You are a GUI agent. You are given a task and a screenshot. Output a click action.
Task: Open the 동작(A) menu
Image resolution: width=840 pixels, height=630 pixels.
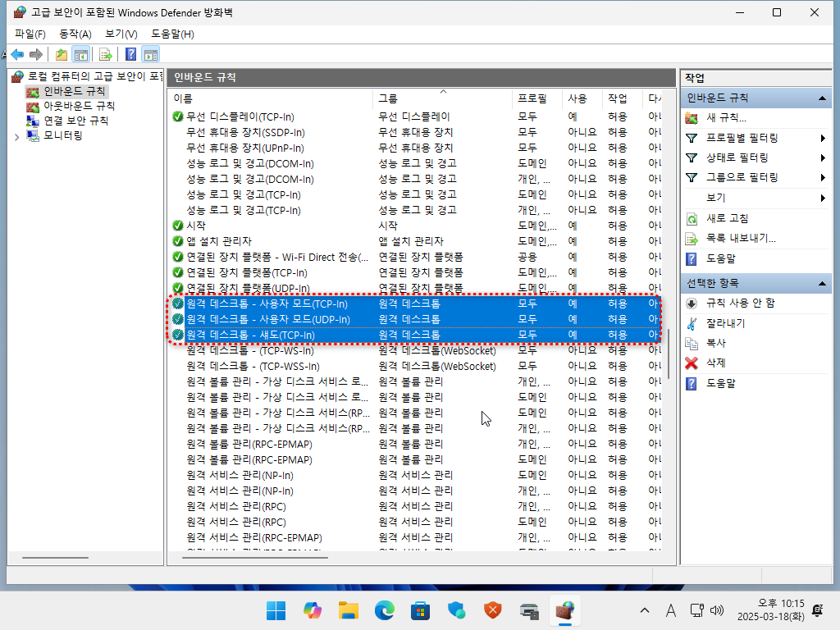click(75, 34)
